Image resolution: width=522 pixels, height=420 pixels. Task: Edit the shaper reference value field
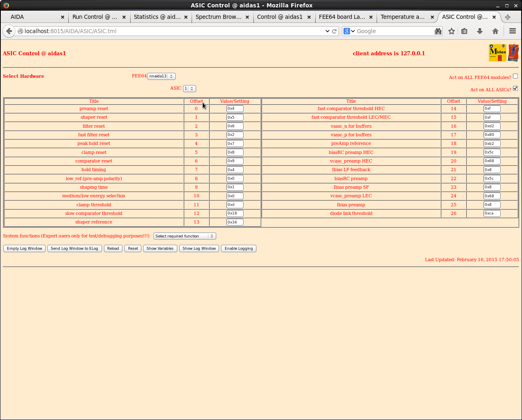[235, 222]
